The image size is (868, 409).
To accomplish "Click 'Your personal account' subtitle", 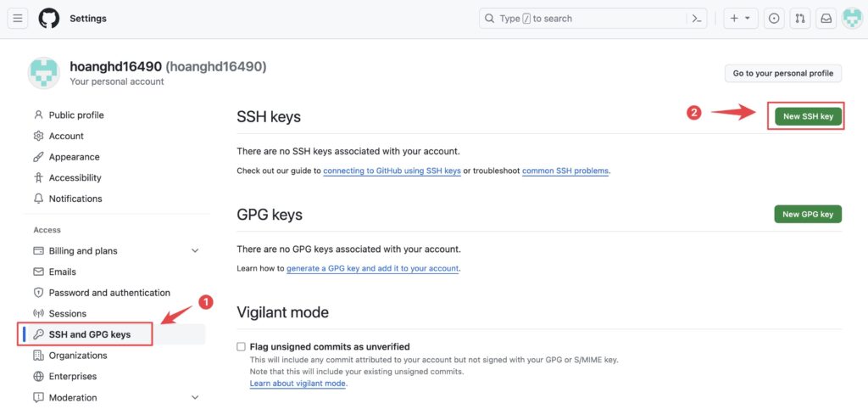I will (117, 81).
